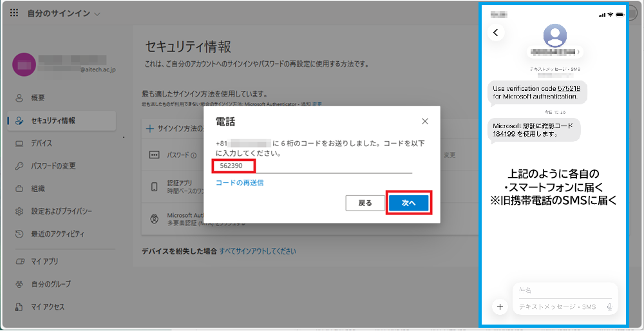Select セキュリティ情報 in the sidebar
The image size is (644, 331).
pyautogui.click(x=53, y=120)
